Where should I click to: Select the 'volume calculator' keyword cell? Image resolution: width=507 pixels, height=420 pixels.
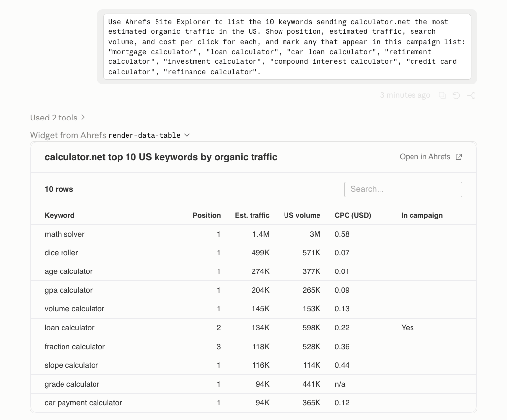click(74, 309)
